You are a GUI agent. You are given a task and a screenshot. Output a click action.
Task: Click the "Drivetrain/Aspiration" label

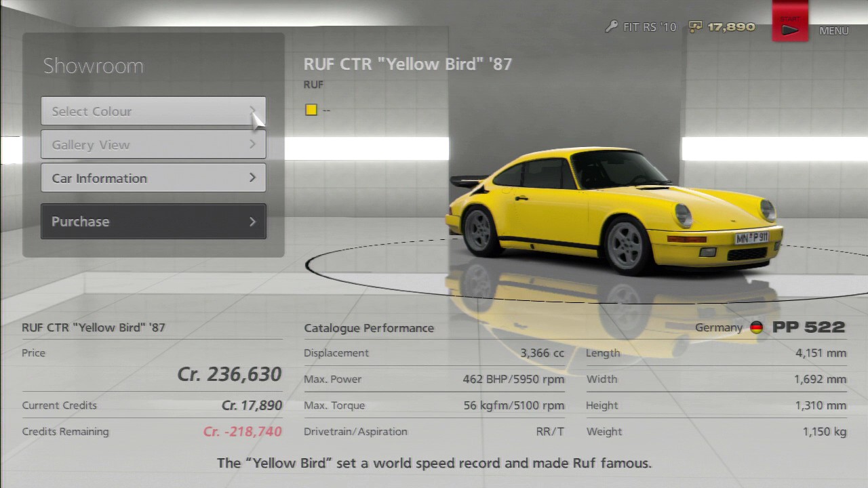tap(355, 432)
